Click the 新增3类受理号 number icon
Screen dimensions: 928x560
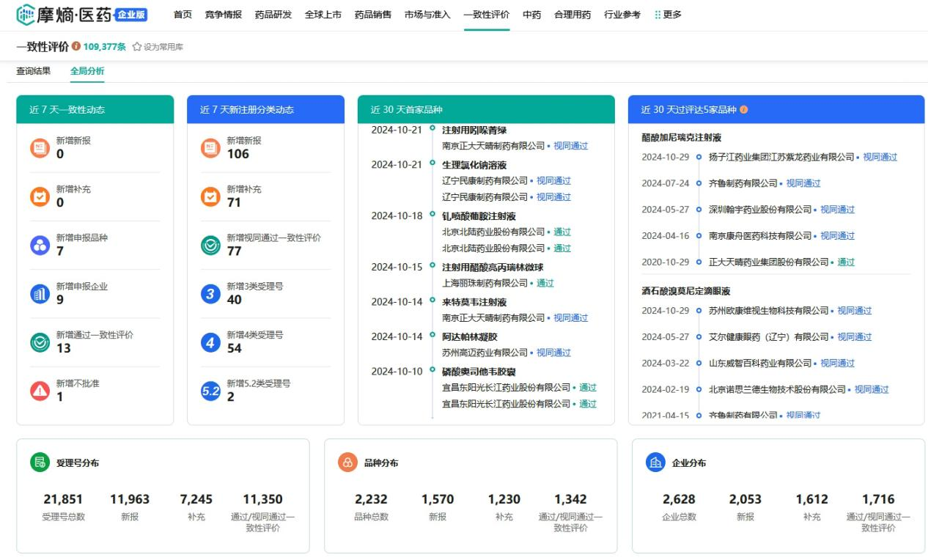pyautogui.click(x=210, y=294)
